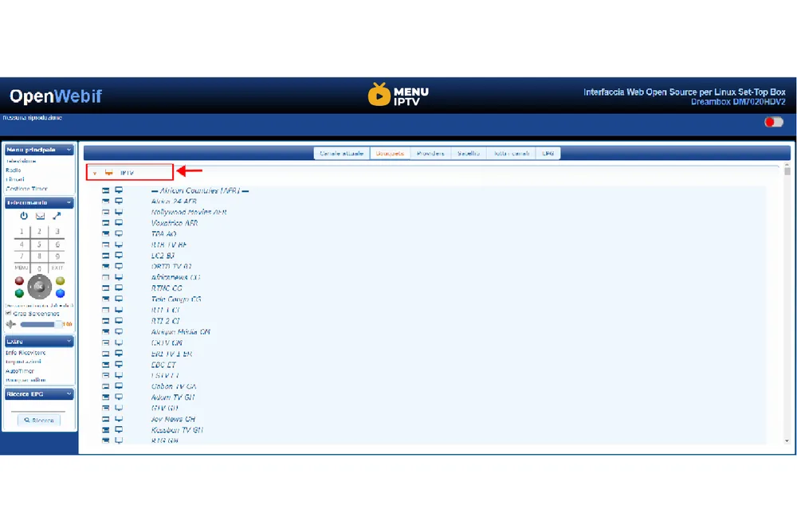
Task: Collapse the Ricerca EPG panel
Action: [x=69, y=394]
